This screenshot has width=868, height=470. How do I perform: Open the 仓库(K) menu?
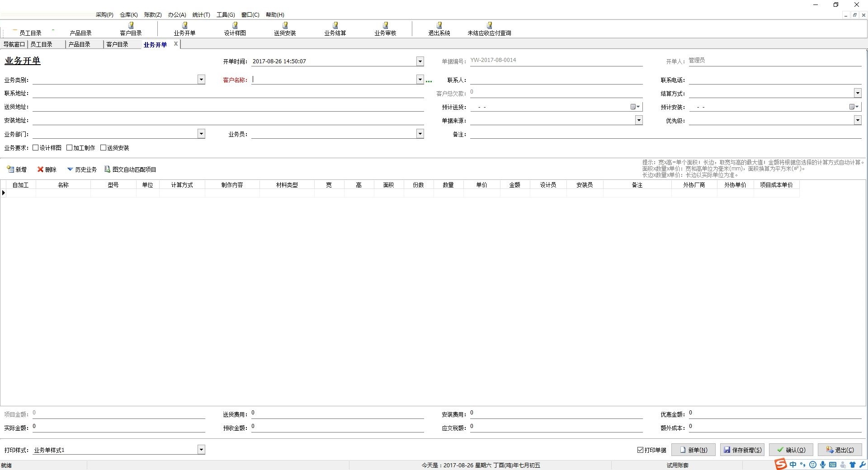point(129,15)
